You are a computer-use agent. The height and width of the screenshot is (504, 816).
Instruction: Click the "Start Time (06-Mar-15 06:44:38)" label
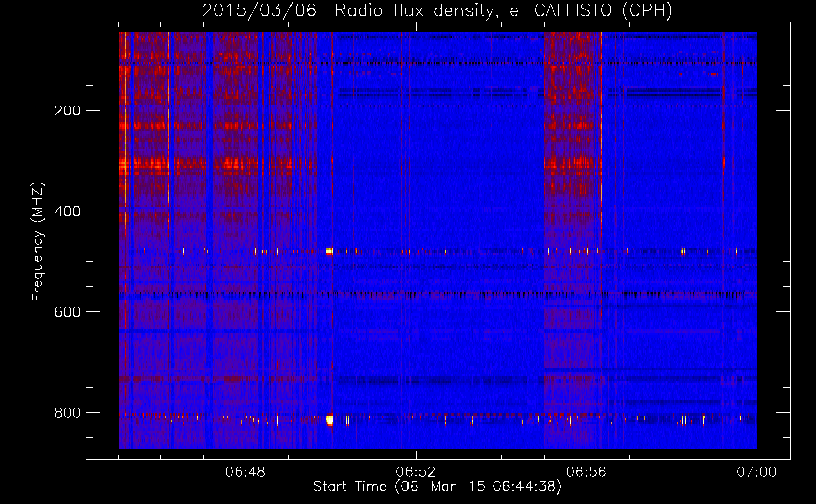[x=437, y=487]
